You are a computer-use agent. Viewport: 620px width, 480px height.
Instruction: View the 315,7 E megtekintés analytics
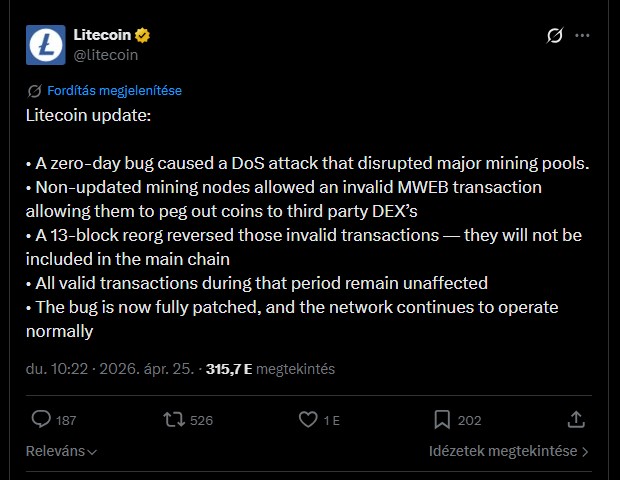coord(270,368)
